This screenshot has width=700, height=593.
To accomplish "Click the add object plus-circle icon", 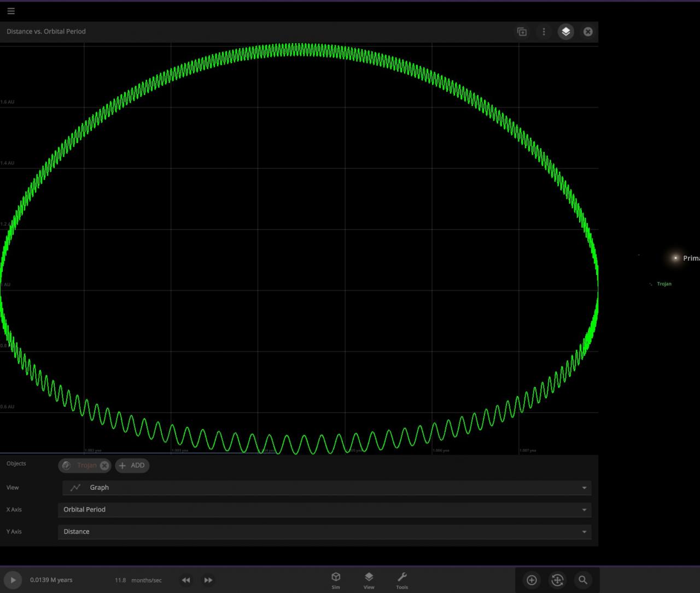I will point(532,580).
